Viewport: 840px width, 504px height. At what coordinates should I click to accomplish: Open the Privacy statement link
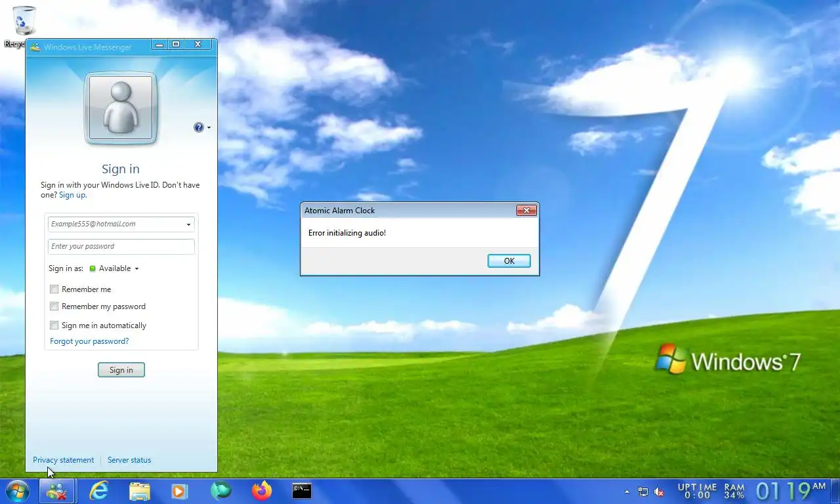[x=64, y=460]
